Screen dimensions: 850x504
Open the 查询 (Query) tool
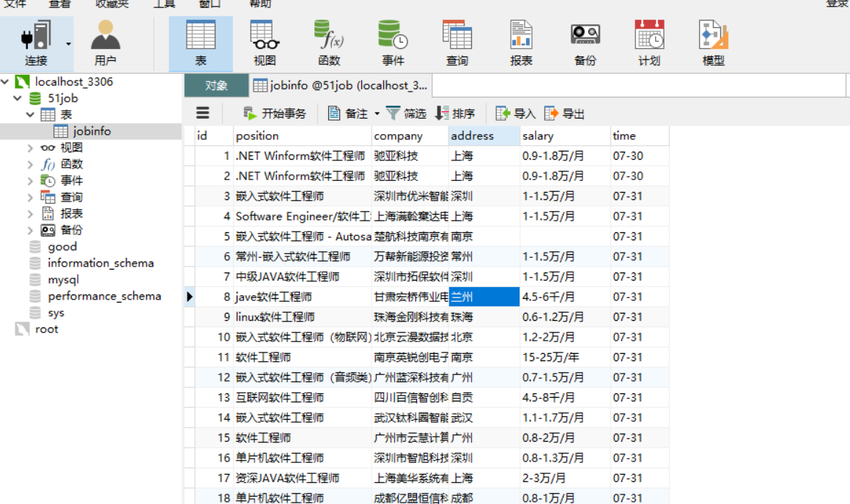(x=457, y=42)
